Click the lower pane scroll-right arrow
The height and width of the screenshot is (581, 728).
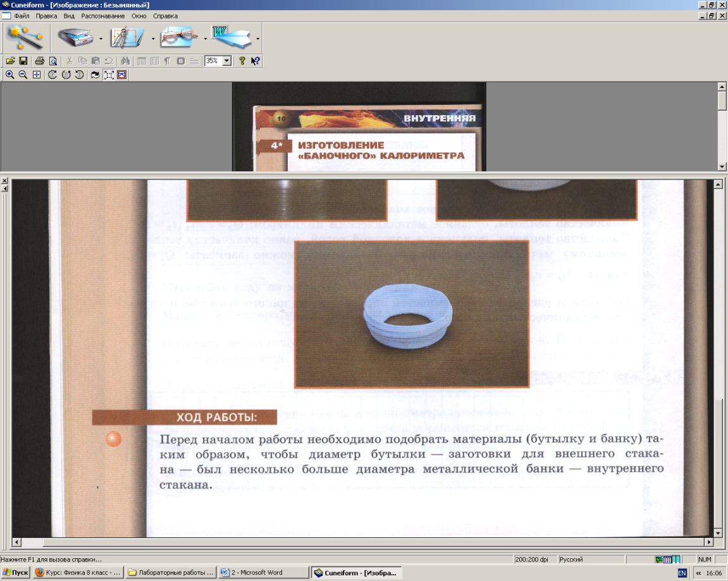[x=709, y=542]
